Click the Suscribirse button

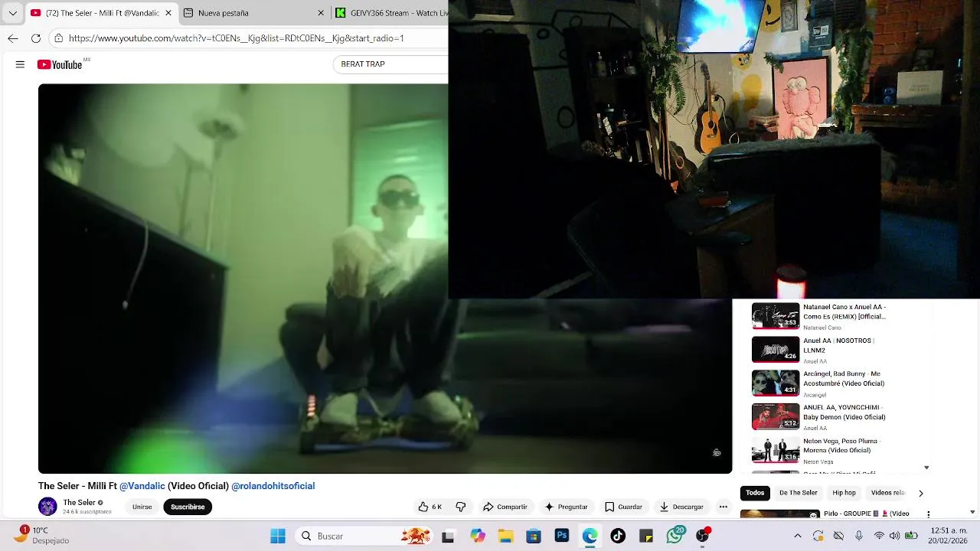click(188, 507)
